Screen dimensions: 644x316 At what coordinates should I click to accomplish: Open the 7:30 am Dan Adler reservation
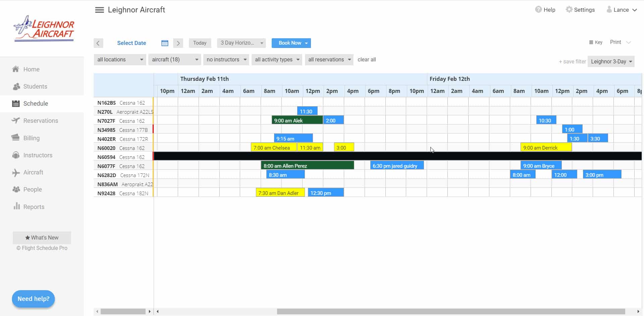(280, 193)
